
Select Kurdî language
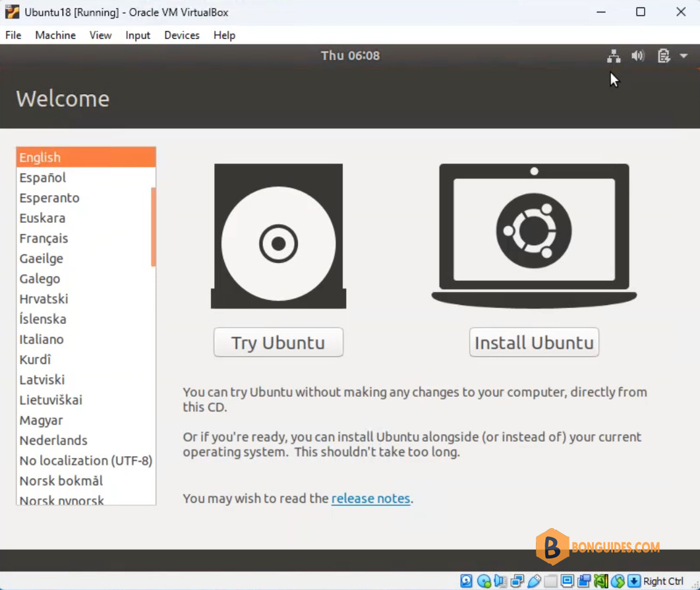86,359
